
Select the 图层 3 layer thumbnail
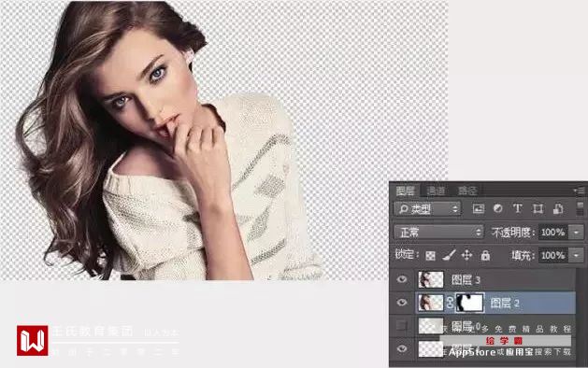click(x=431, y=279)
